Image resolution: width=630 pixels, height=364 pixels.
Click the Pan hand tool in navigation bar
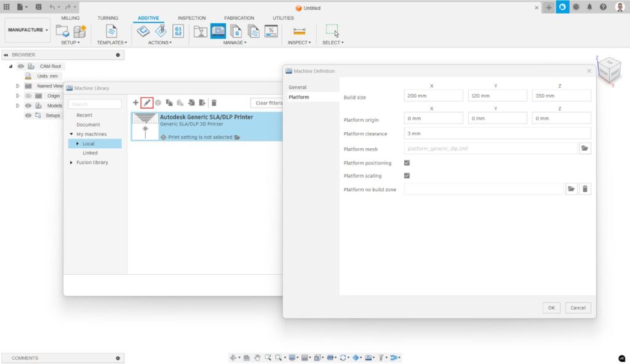[x=257, y=358]
